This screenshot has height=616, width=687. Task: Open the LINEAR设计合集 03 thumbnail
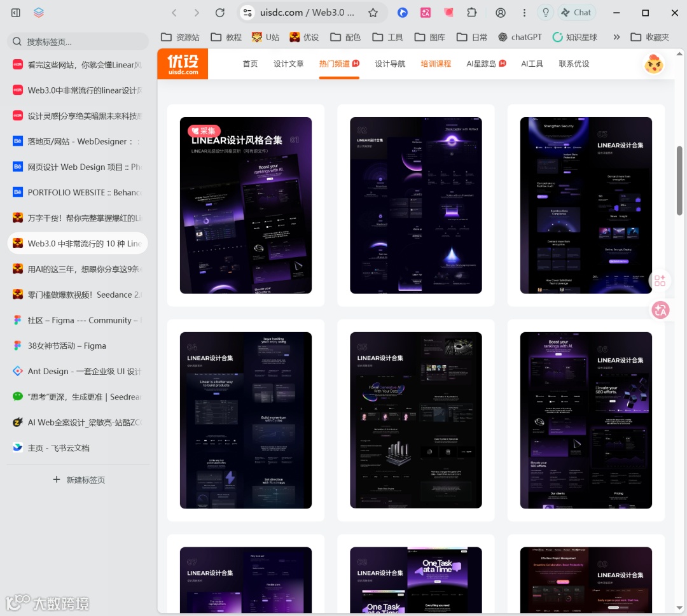[586, 205]
